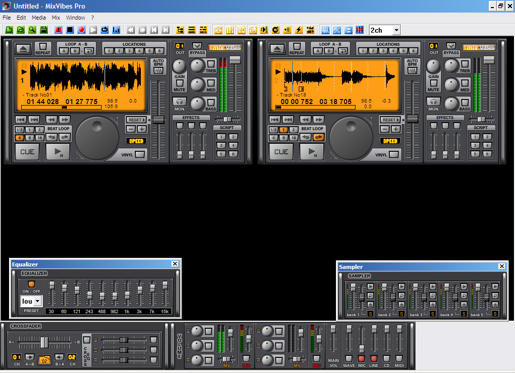Viewport: 515px width, 373px height.
Task: Click the left deck pitch slider handle
Action: (158, 119)
